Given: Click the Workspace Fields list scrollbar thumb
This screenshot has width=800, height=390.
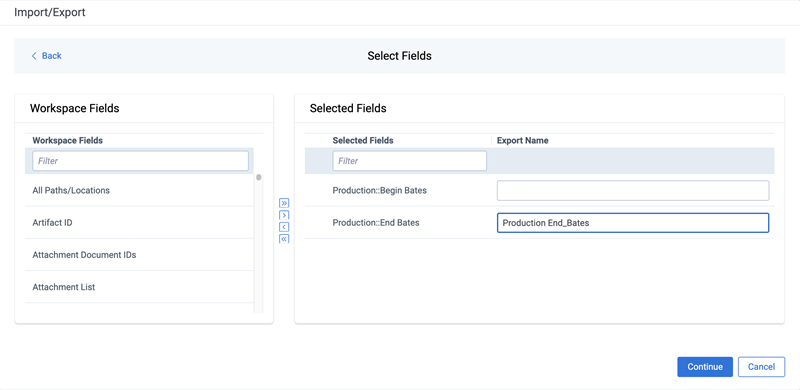Looking at the screenshot, I should [x=259, y=178].
